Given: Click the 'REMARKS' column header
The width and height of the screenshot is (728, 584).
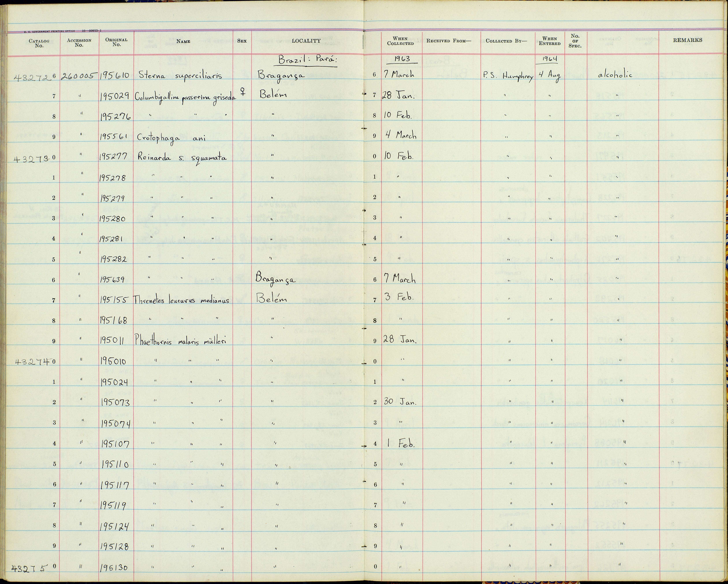Looking at the screenshot, I should 687,40.
